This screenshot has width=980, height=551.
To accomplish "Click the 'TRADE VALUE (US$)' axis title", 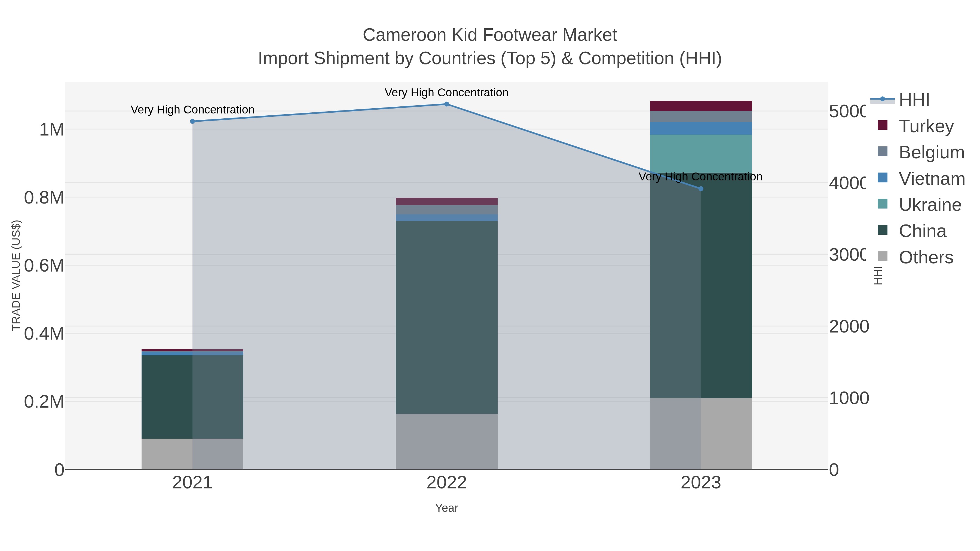I will tap(16, 275).
